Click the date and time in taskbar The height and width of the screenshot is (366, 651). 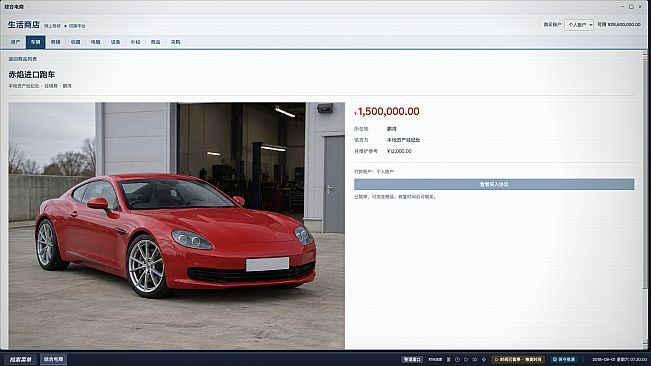point(619,359)
